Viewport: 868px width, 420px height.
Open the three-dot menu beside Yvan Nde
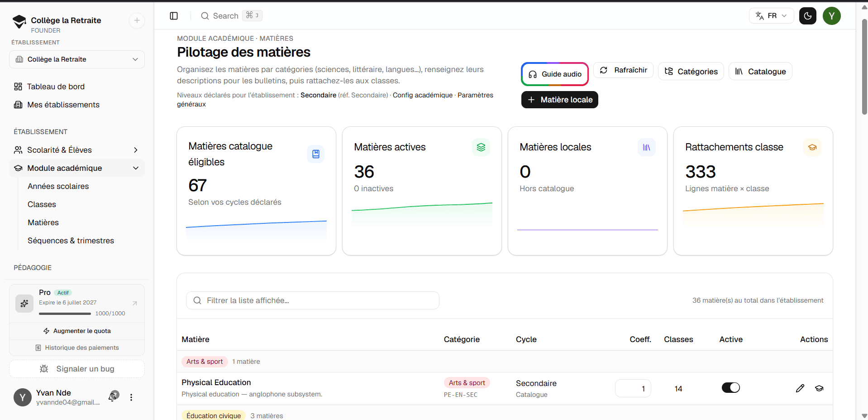(x=131, y=397)
